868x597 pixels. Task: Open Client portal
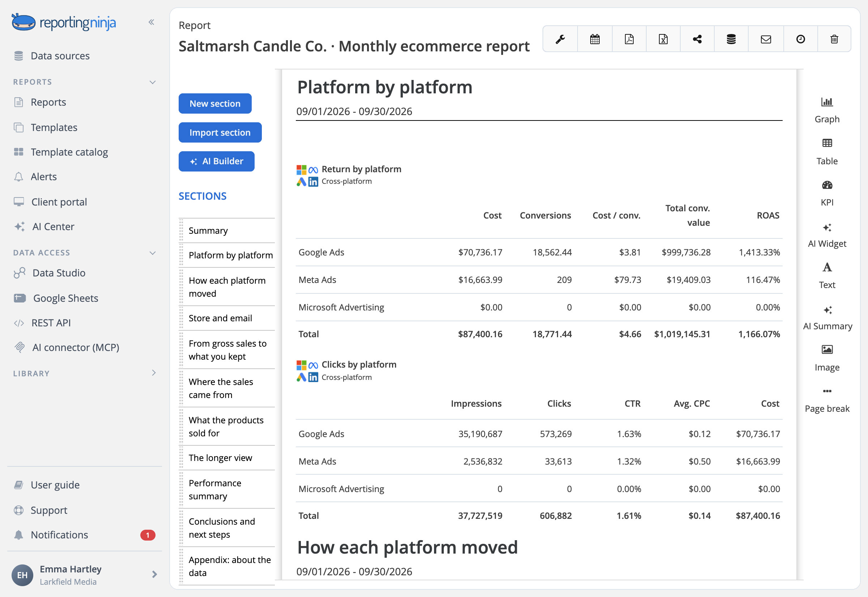tap(51, 202)
